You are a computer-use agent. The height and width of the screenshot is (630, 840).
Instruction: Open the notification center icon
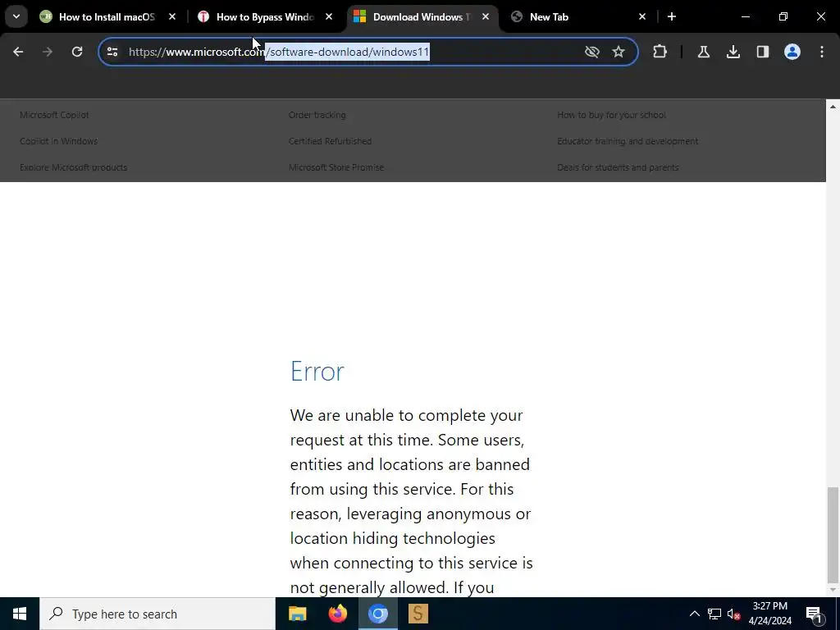point(814,614)
